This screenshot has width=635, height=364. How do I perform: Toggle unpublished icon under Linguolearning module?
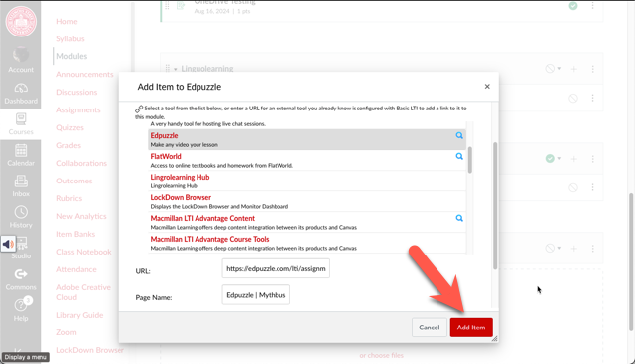[x=572, y=98]
